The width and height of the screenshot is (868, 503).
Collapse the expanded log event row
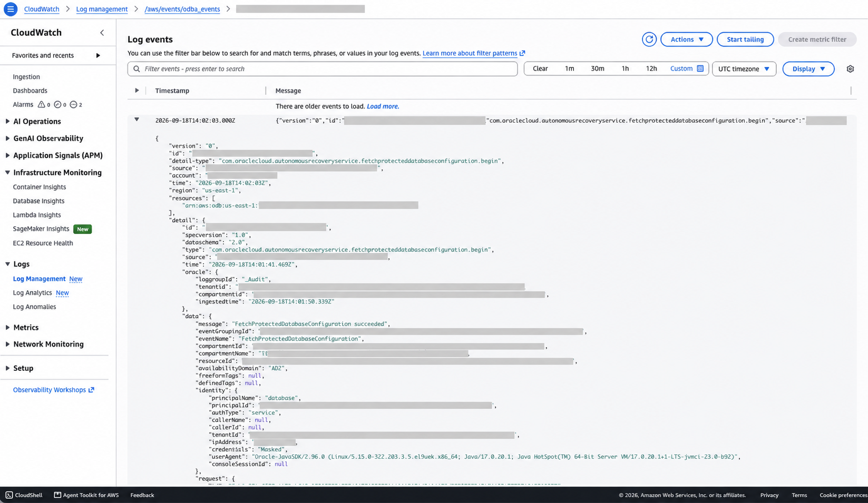[x=136, y=120]
